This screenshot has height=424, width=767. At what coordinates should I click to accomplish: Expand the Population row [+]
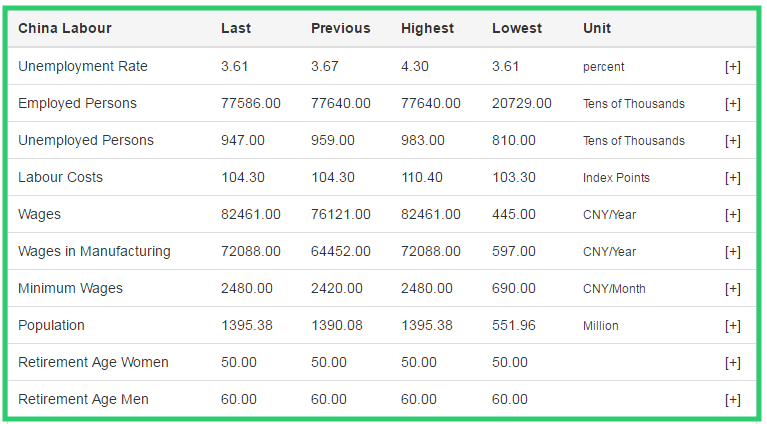[732, 326]
